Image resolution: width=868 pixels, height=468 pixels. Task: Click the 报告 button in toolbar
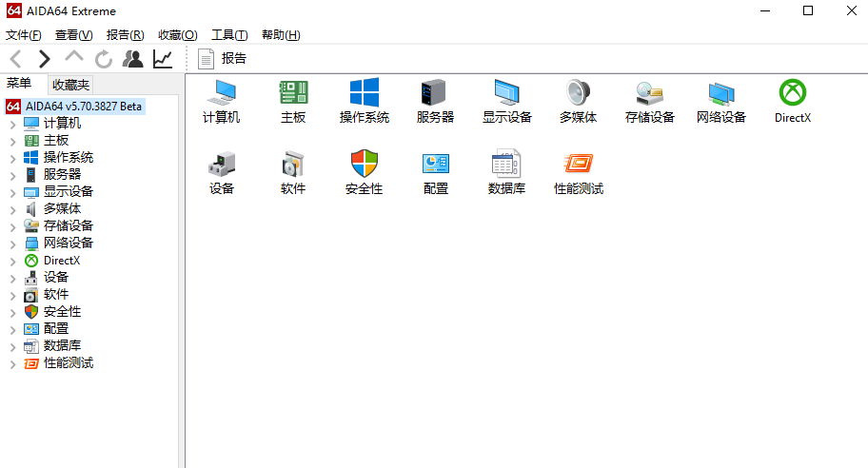coord(223,59)
